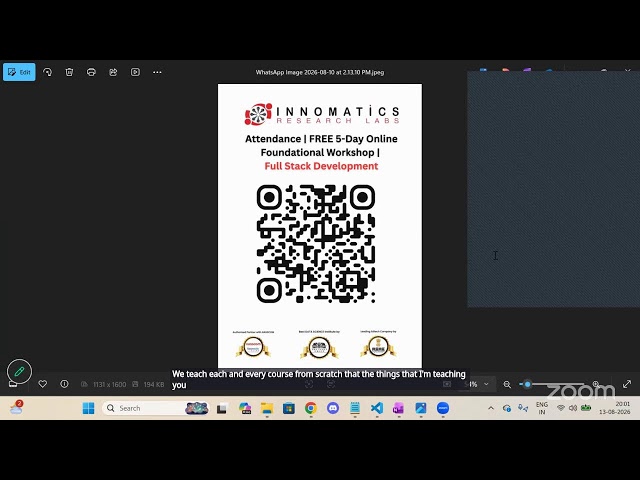Open the Photos app taskbar icon

point(421,408)
